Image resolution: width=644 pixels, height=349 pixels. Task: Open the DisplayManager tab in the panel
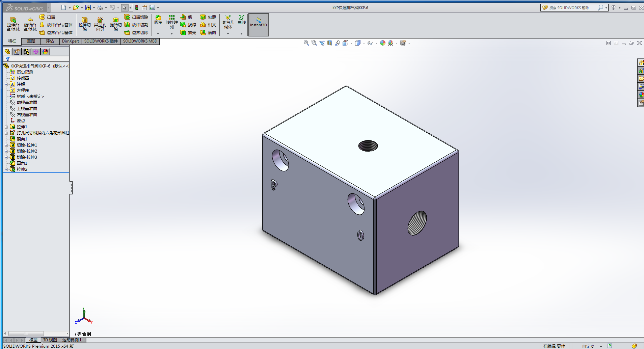click(x=45, y=52)
